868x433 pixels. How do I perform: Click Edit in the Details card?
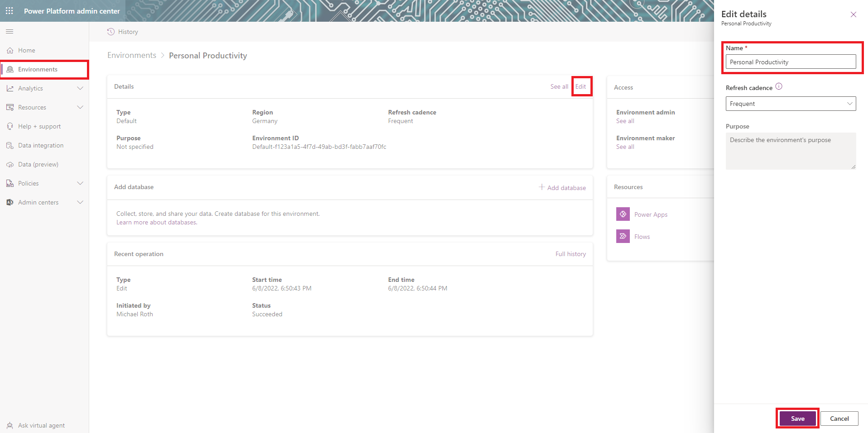[x=580, y=86]
